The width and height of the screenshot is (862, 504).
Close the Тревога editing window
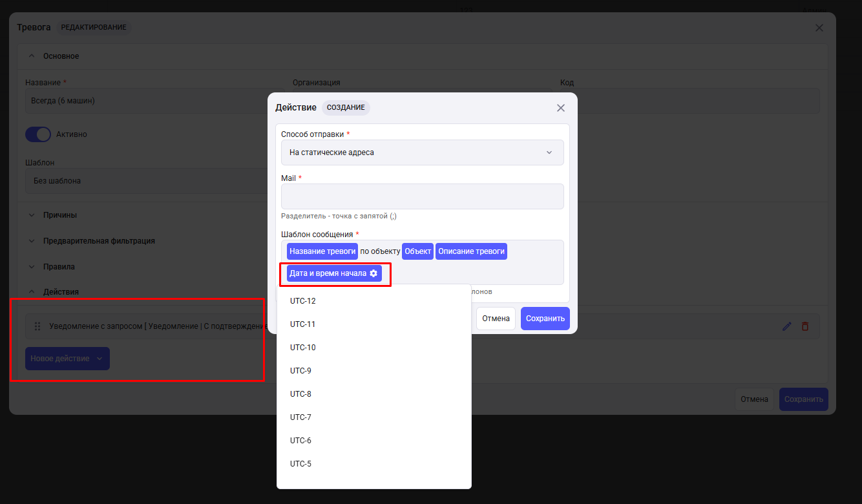819,28
